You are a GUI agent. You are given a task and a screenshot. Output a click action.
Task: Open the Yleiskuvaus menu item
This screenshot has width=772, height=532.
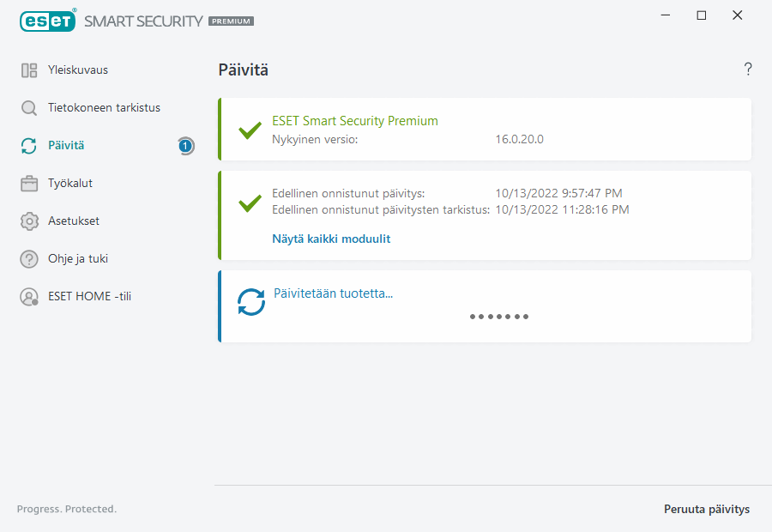78,70
